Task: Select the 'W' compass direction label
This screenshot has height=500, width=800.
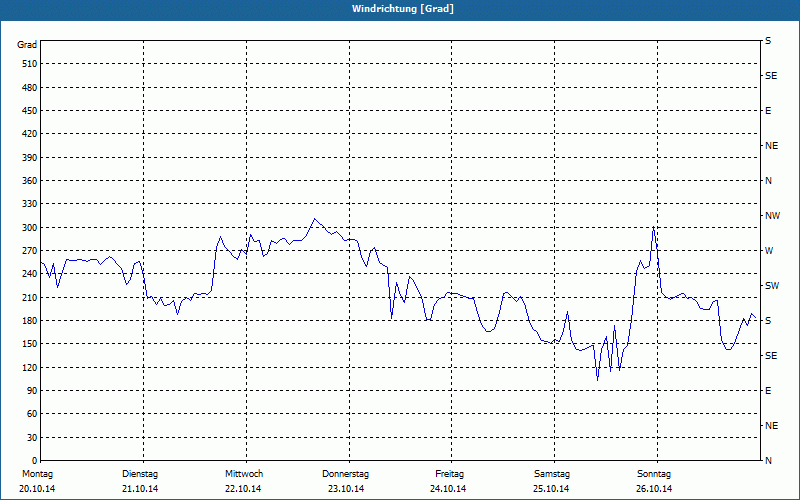Action: [769, 251]
